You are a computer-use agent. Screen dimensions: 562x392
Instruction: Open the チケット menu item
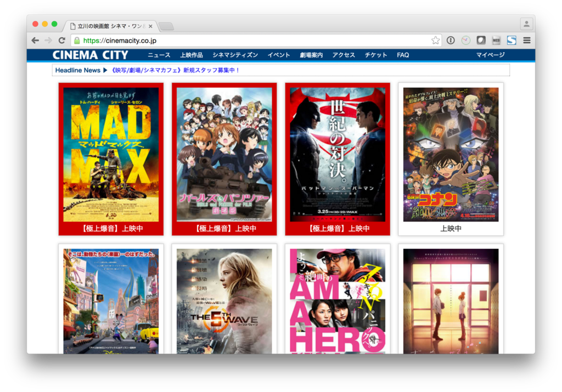375,55
